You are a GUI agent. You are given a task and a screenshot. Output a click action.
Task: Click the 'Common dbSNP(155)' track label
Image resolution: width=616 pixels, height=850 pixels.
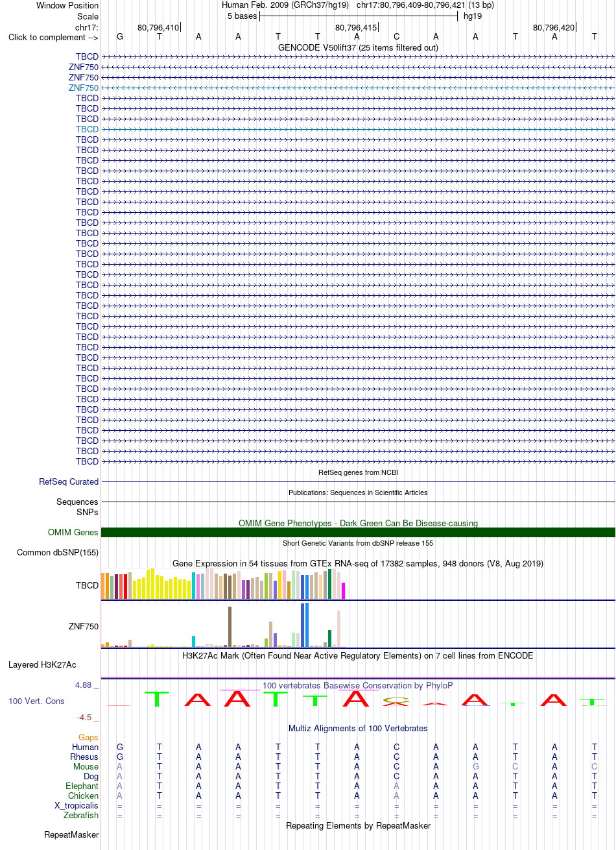coord(58,553)
